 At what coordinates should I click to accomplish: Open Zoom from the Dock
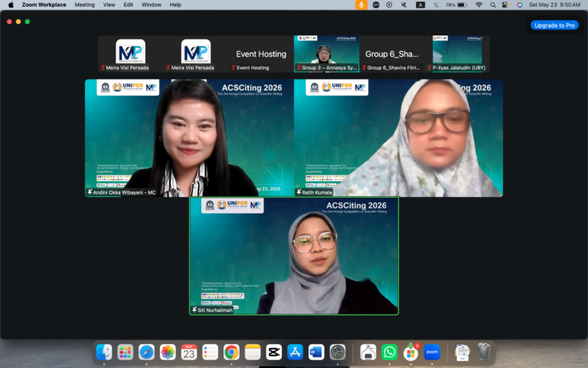coord(432,352)
